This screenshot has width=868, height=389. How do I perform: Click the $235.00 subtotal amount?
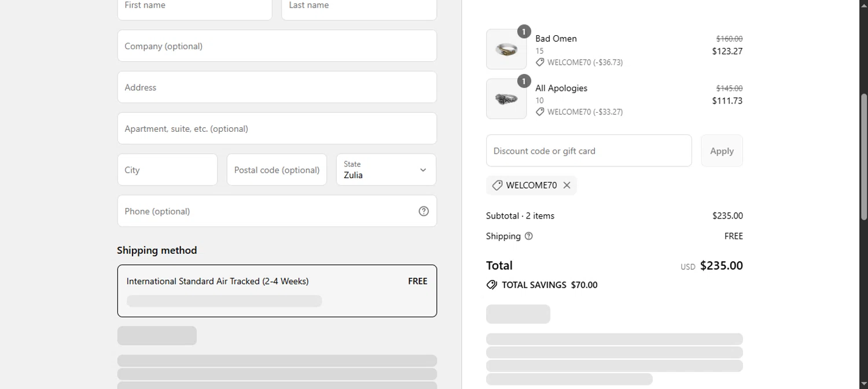727,216
